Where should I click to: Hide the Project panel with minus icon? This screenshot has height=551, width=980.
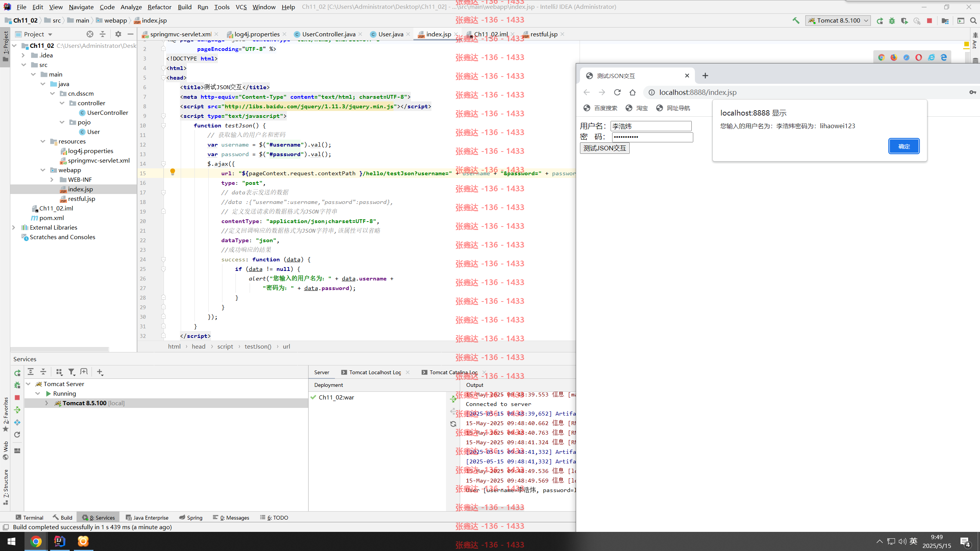pyautogui.click(x=131, y=34)
